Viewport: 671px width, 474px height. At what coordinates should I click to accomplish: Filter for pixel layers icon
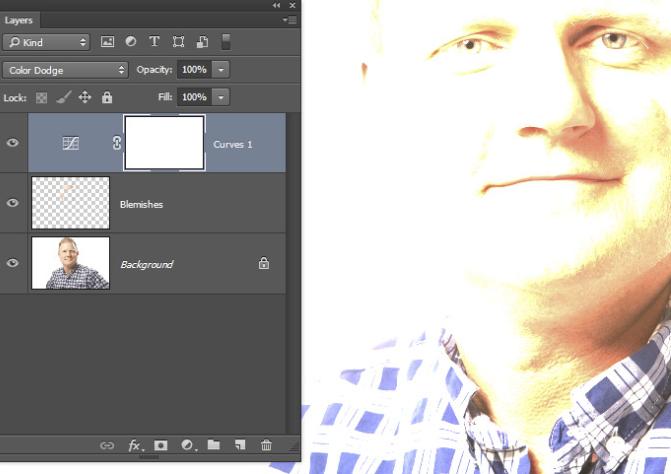click(107, 42)
